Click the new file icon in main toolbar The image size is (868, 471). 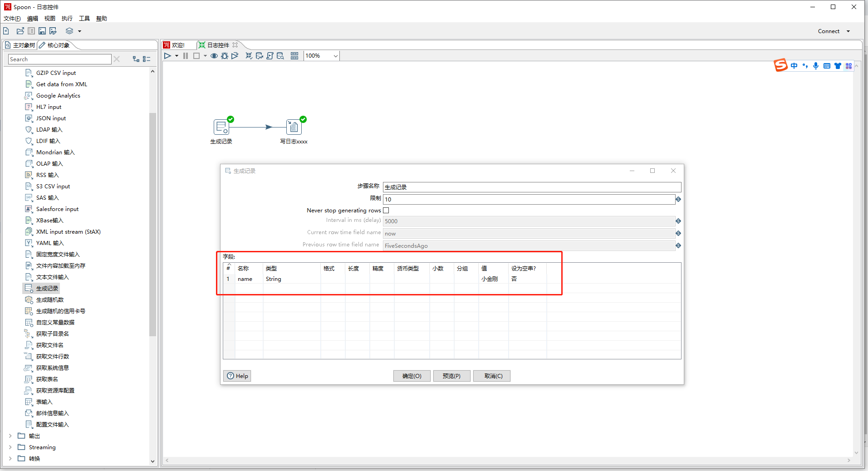click(6, 31)
